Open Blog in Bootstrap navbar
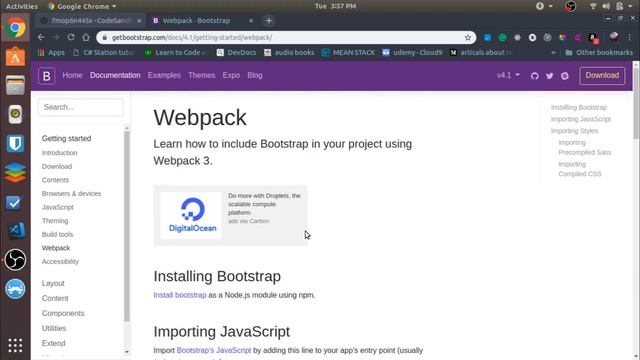This screenshot has width=640, height=360. [255, 75]
